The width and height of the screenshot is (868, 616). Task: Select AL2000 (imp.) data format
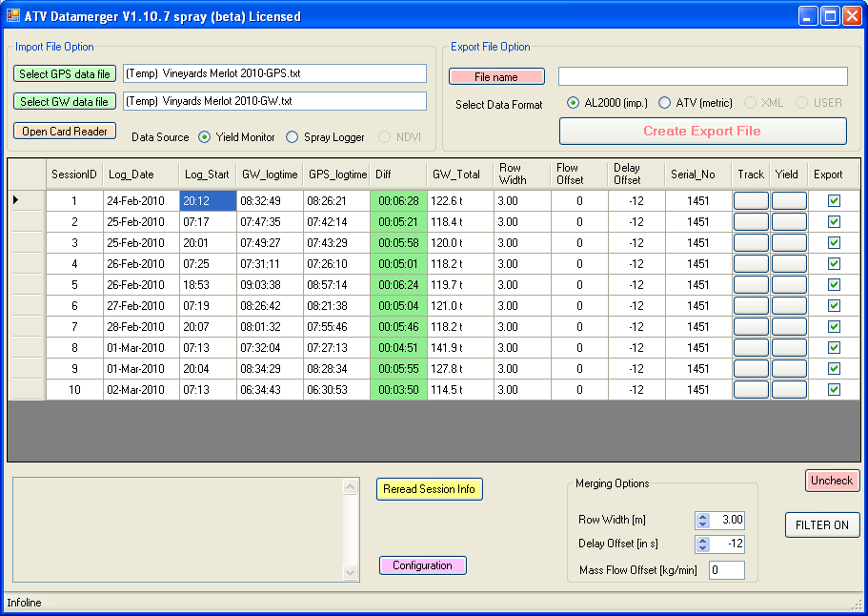573,103
